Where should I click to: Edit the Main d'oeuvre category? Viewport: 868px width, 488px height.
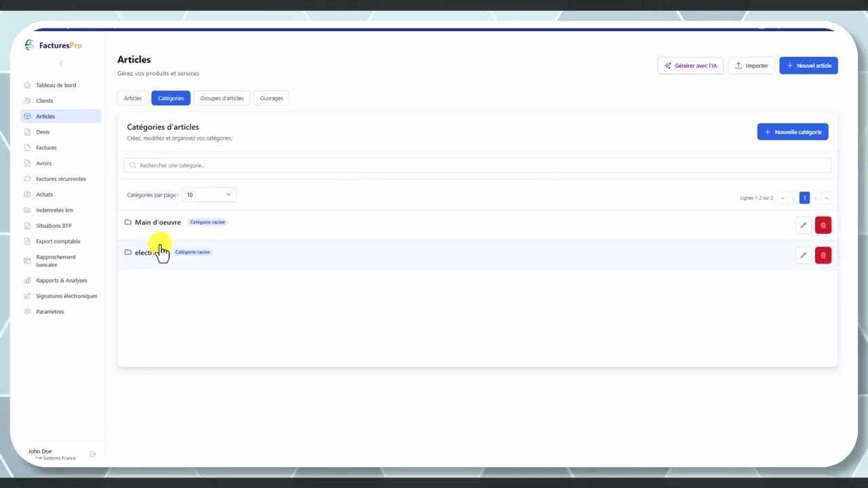[803, 226]
